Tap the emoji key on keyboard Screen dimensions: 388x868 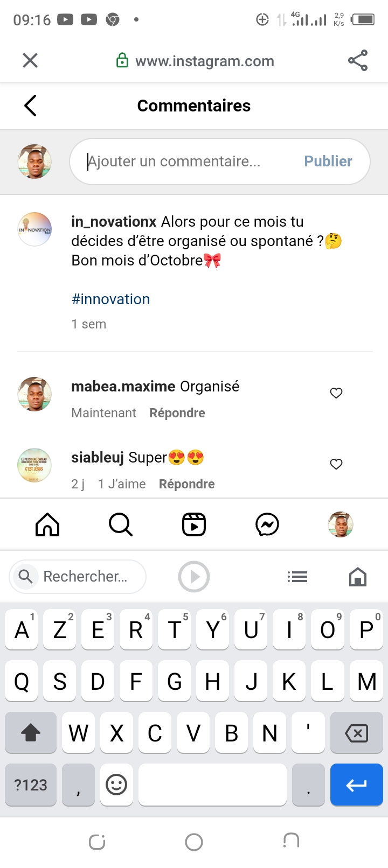coord(116,785)
